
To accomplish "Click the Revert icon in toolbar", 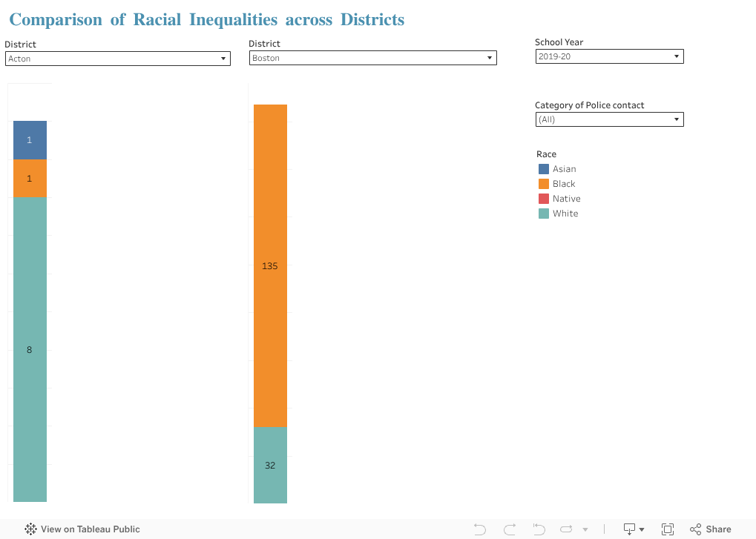I will [539, 529].
